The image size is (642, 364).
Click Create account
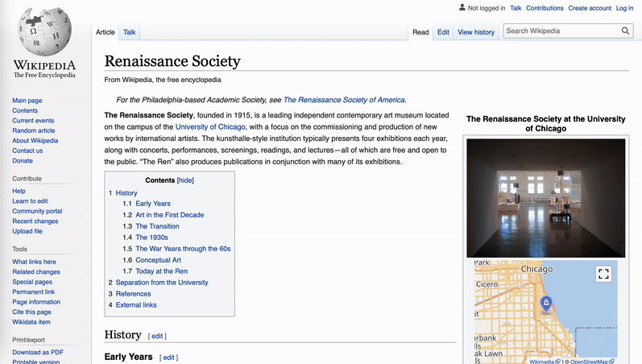pyautogui.click(x=590, y=8)
